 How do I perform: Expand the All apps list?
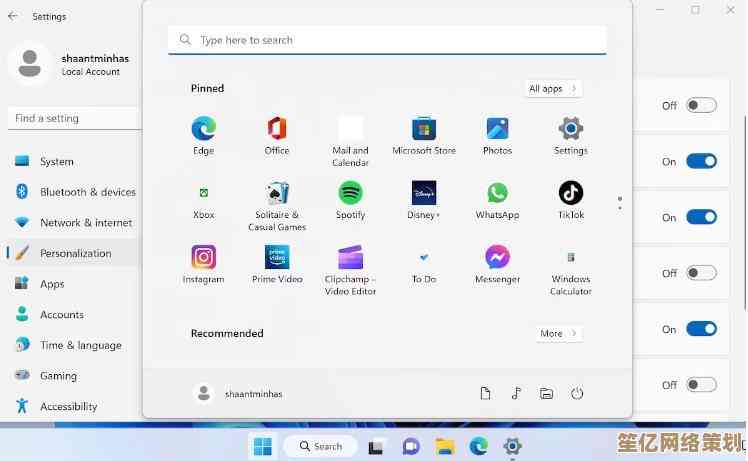click(553, 89)
